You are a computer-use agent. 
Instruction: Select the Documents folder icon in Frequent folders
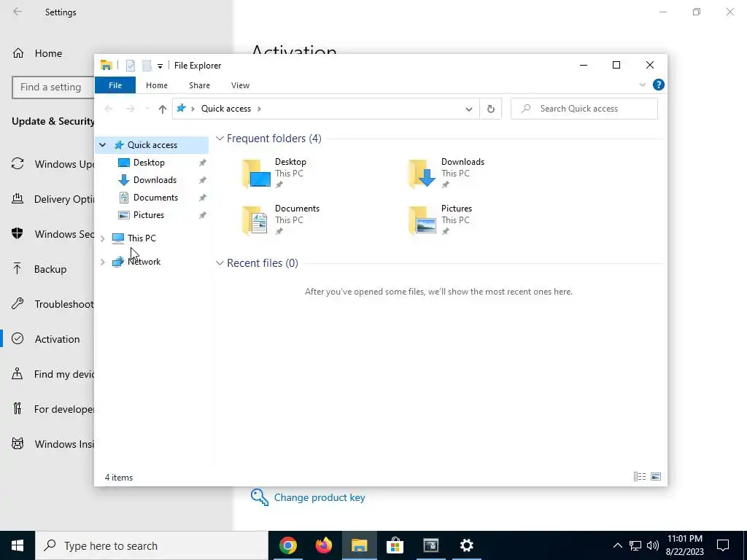(x=256, y=220)
